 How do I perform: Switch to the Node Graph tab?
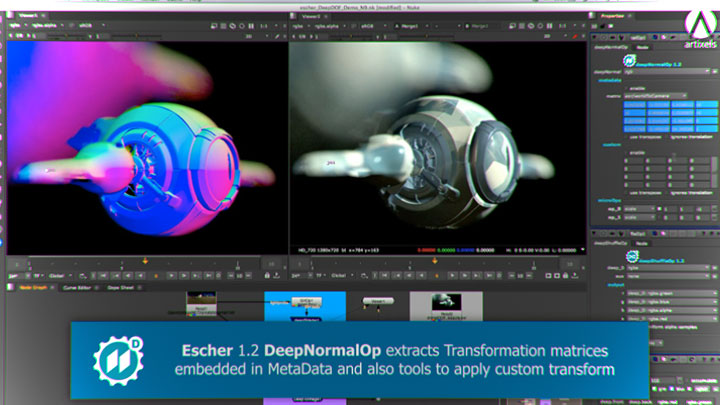pyautogui.click(x=33, y=287)
